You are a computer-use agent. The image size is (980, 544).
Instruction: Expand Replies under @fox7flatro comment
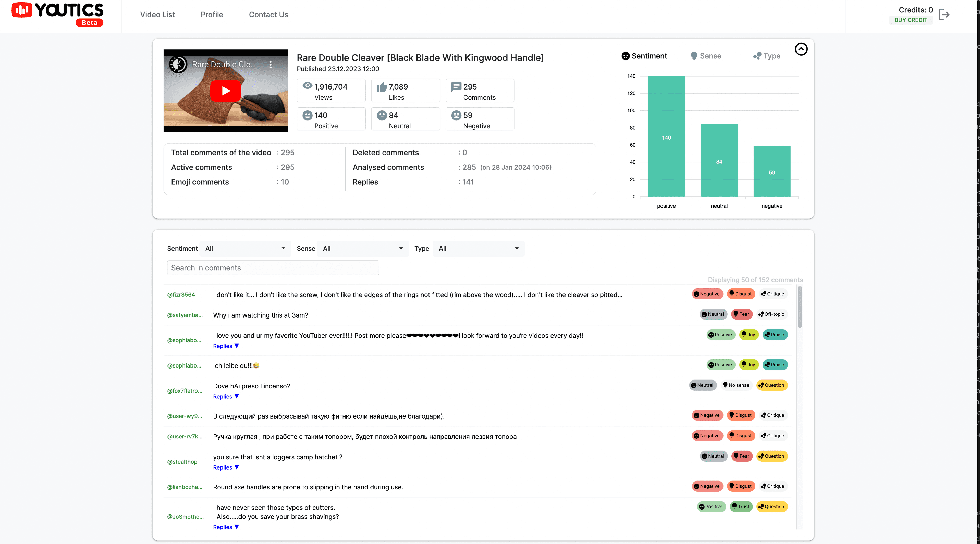(x=226, y=397)
